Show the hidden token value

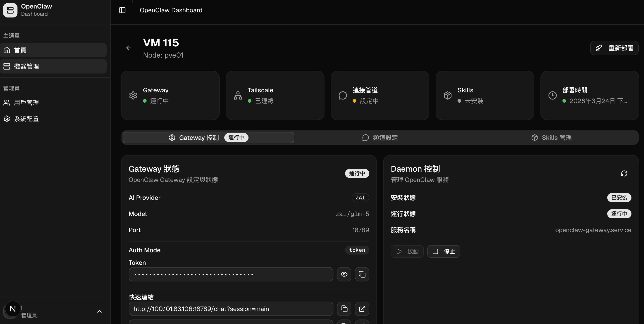tap(344, 274)
